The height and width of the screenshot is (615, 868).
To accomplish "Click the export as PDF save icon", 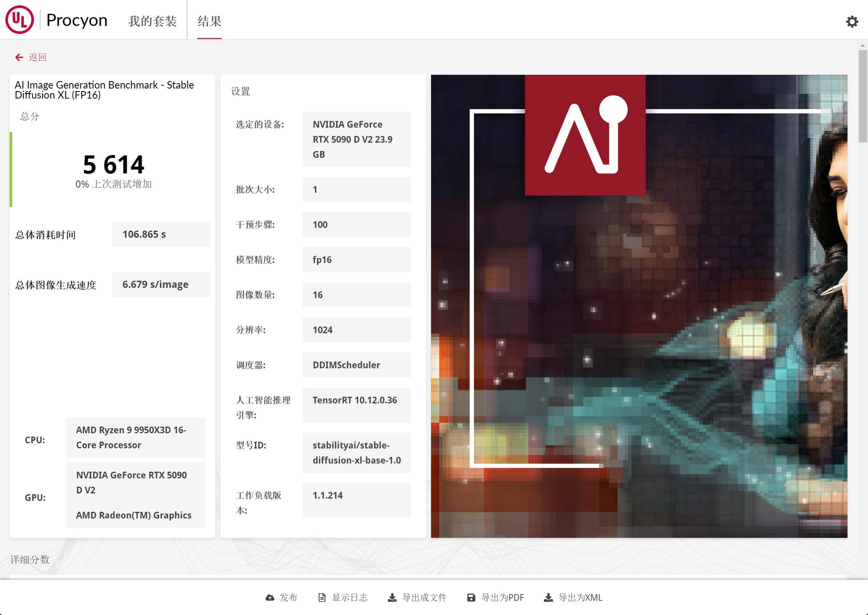I will [x=471, y=598].
